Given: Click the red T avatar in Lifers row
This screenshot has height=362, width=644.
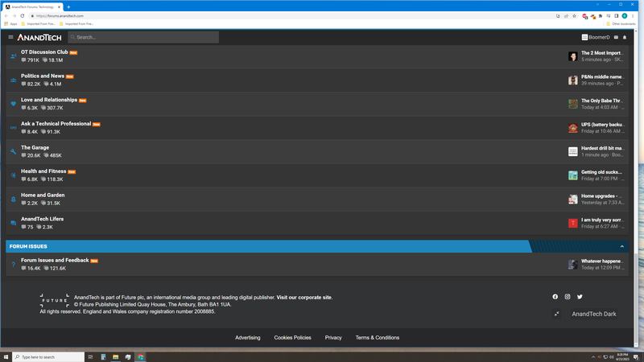Looking at the screenshot, I should point(573,223).
